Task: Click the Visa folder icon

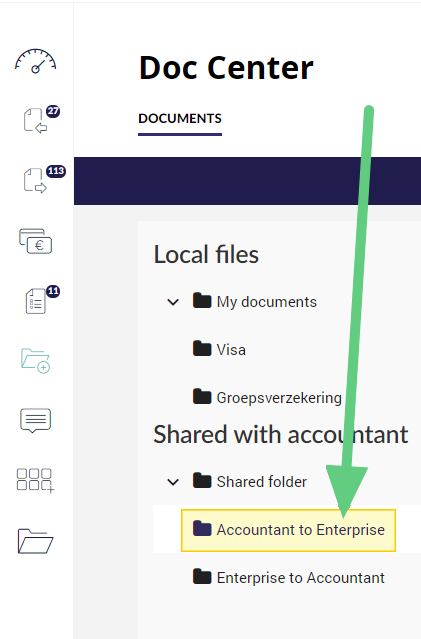Action: tap(202, 349)
